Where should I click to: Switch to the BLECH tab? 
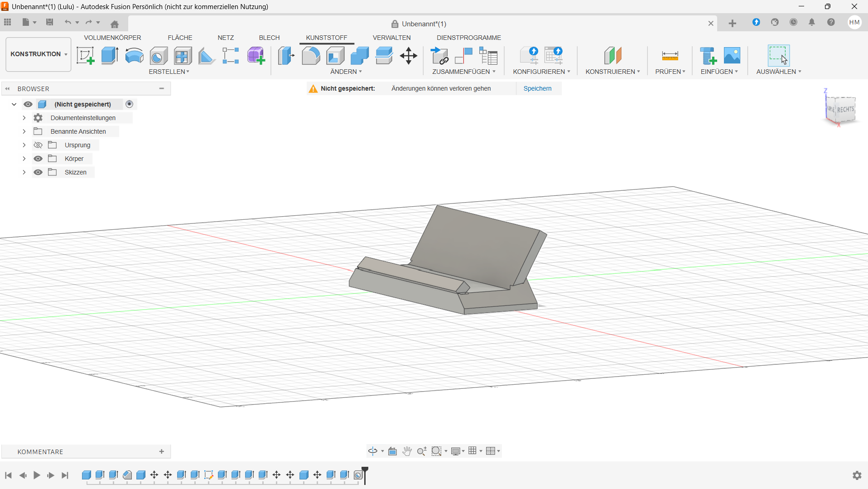click(269, 38)
